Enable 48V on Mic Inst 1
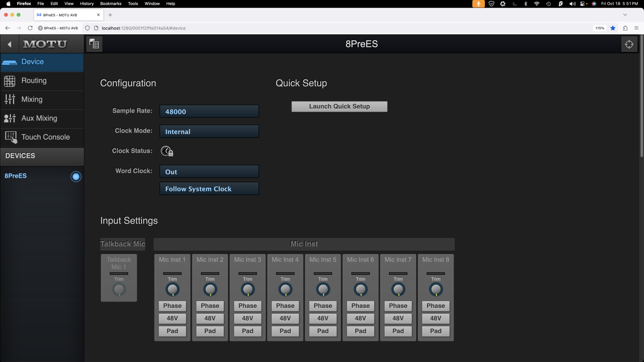 (x=172, y=319)
